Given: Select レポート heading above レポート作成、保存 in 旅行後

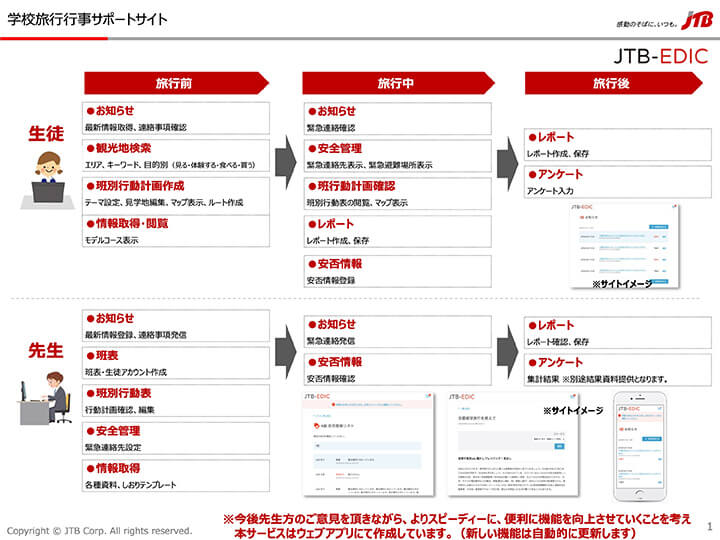Looking at the screenshot, I should click(551, 137).
